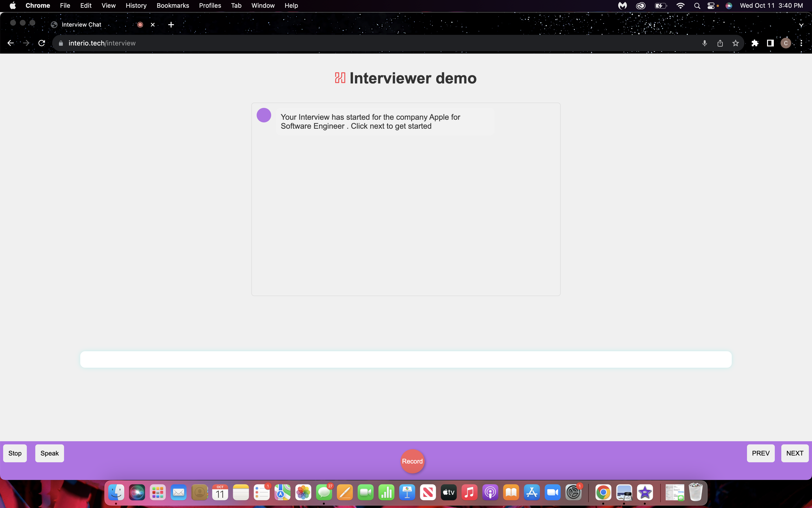Open FaceTime from the Dock
Image resolution: width=812 pixels, height=508 pixels.
pyautogui.click(x=365, y=493)
